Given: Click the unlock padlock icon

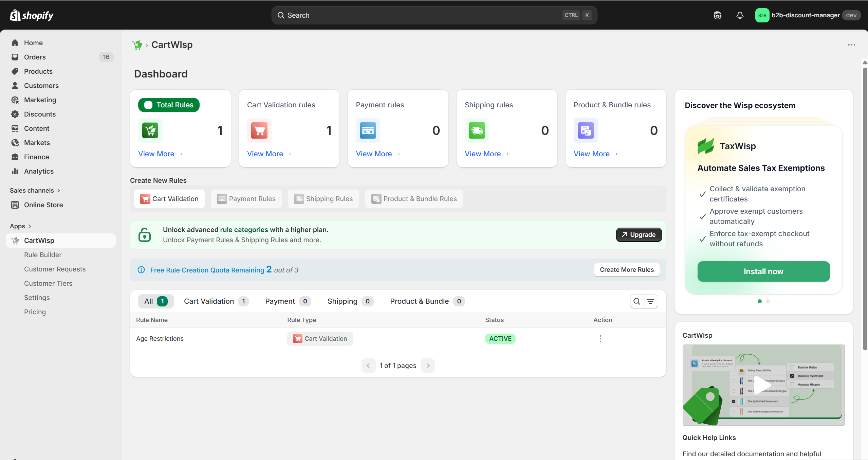Looking at the screenshot, I should click(x=145, y=235).
